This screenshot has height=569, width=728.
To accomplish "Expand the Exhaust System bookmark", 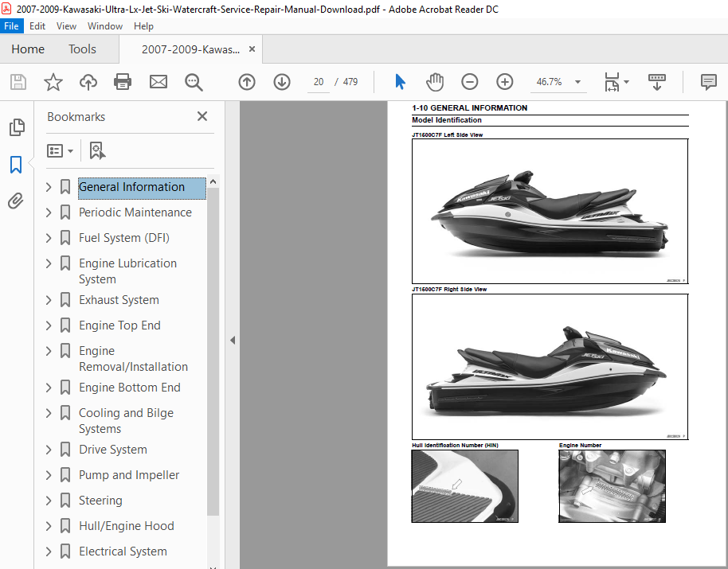I will [x=49, y=300].
